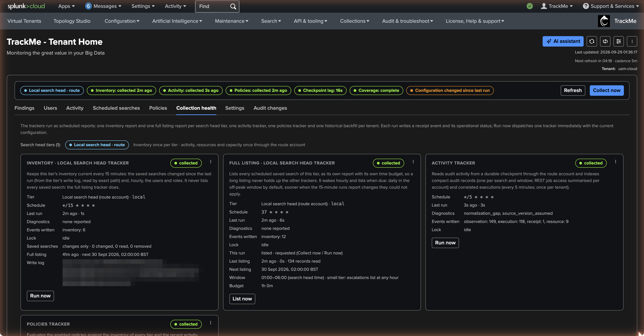Click Run now in the Activity Tracker card
The image size is (644, 336).
(x=445, y=243)
